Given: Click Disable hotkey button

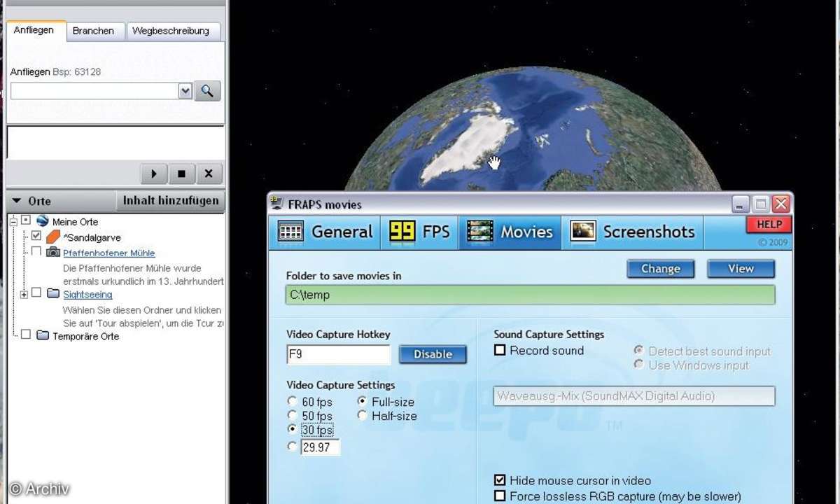Looking at the screenshot, I should coord(433,354).
